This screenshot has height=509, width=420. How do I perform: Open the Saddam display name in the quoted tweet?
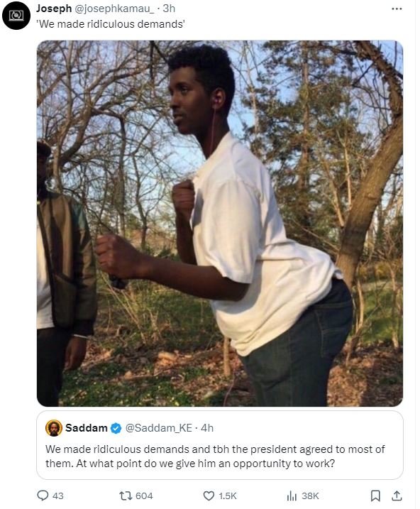87,428
